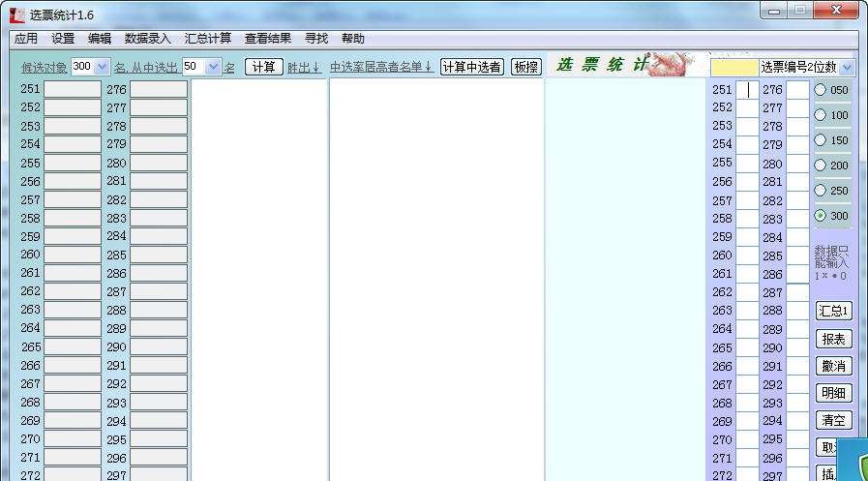Viewport: 868px width, 481px height.
Task: Click the 计算中选者 button
Action: click(x=471, y=67)
